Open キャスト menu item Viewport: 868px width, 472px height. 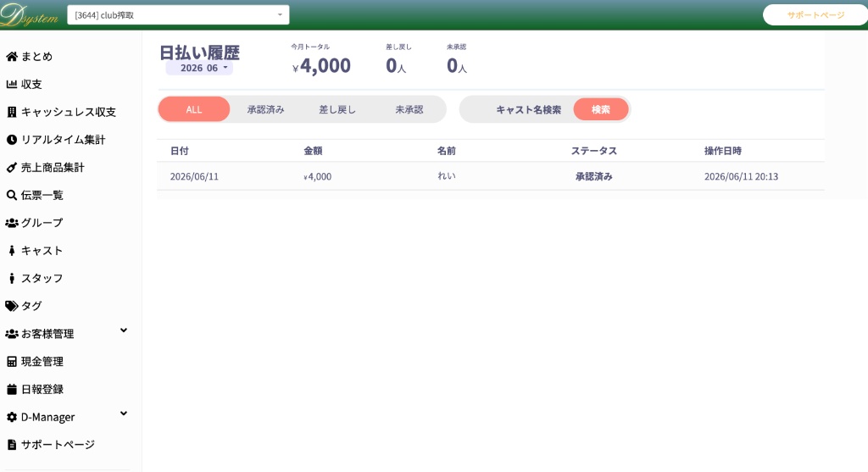[x=42, y=250]
